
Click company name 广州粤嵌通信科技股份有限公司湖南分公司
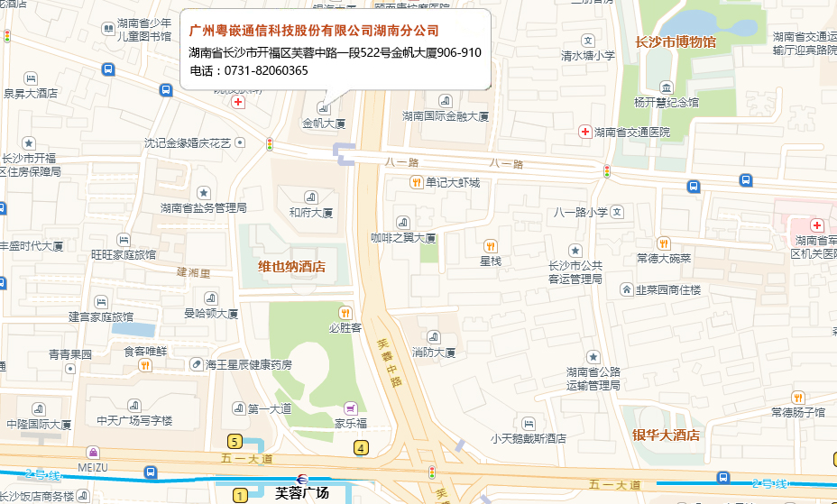coord(314,30)
